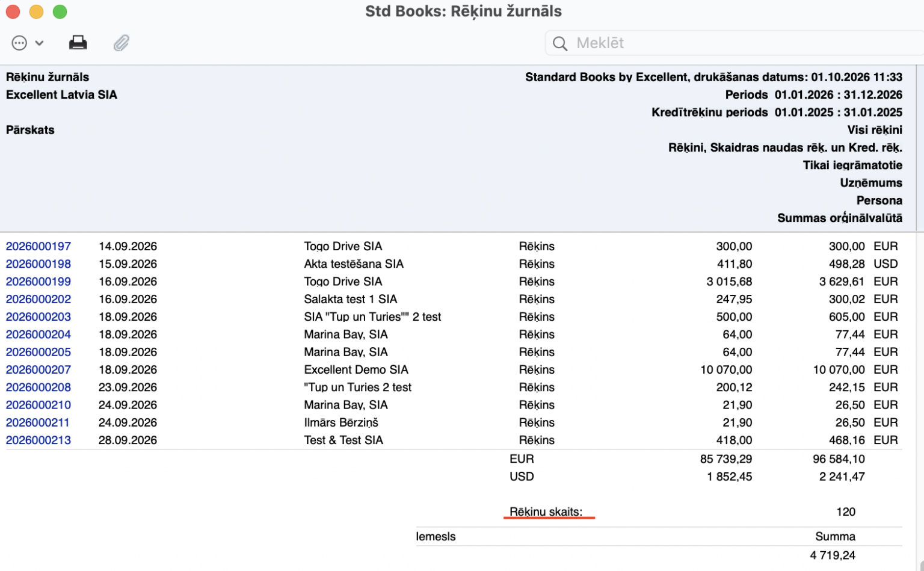Open invoice 2026000213
This screenshot has width=924, height=571.
(x=38, y=440)
